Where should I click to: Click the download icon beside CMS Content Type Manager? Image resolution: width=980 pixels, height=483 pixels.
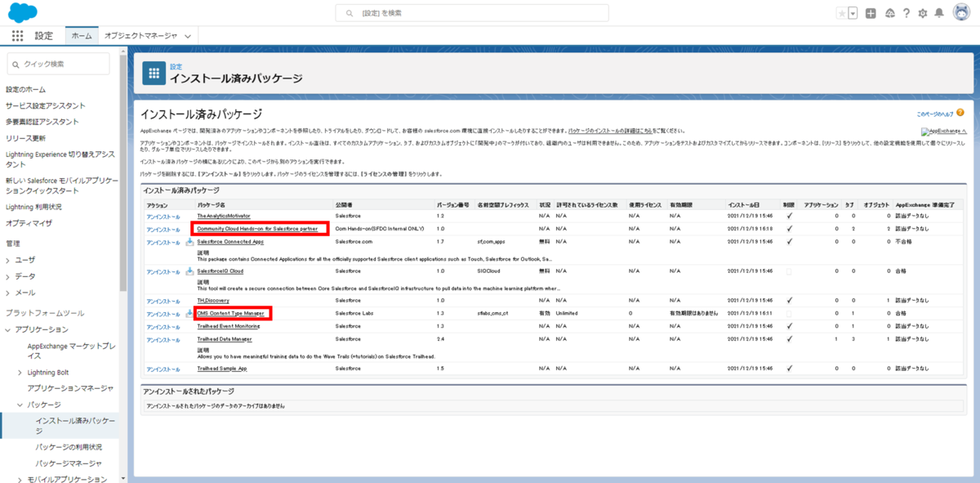(x=189, y=314)
